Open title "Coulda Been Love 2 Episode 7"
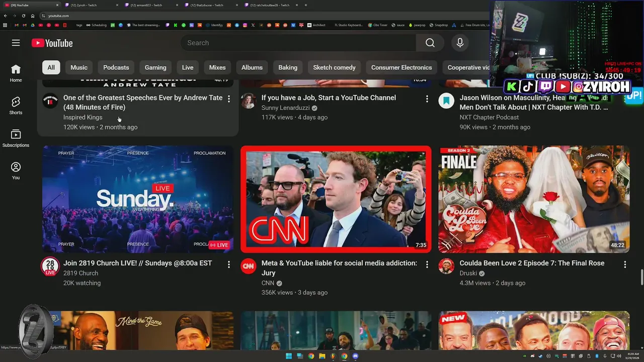This screenshot has width=644, height=362. [532, 263]
